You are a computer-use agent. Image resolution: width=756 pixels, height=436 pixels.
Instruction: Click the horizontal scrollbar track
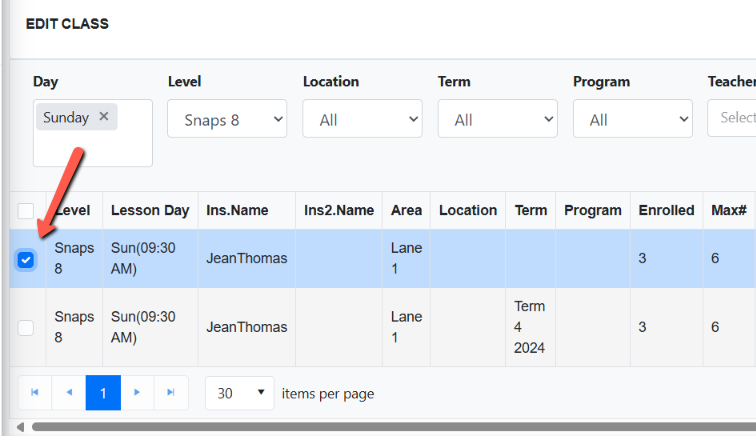click(x=393, y=427)
